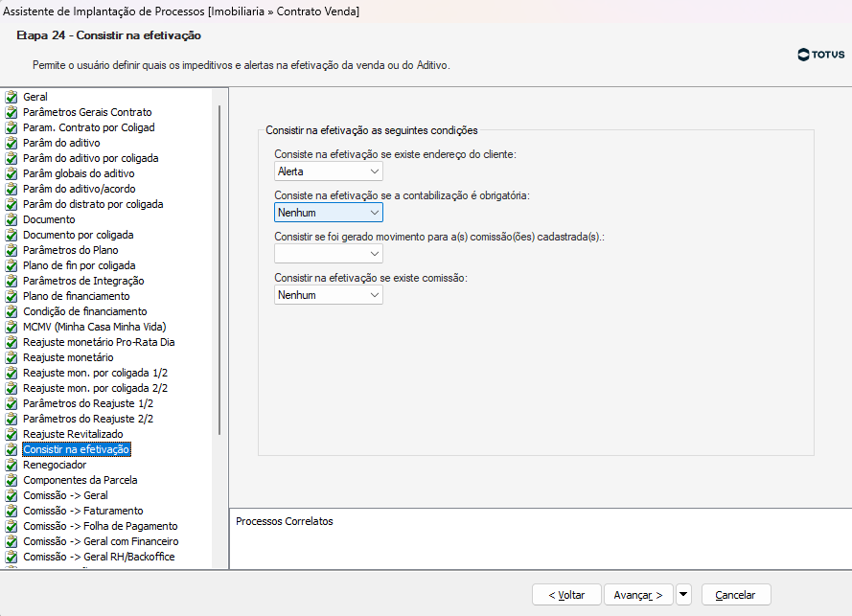Click checkmark icon beside Reajuste mon. por coligada 1/2

click(x=12, y=374)
